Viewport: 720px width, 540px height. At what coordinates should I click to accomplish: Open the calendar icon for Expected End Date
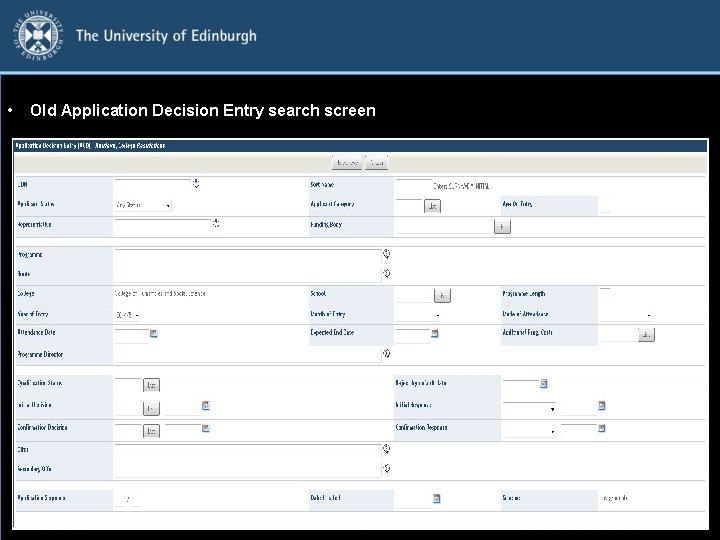[x=435, y=333]
